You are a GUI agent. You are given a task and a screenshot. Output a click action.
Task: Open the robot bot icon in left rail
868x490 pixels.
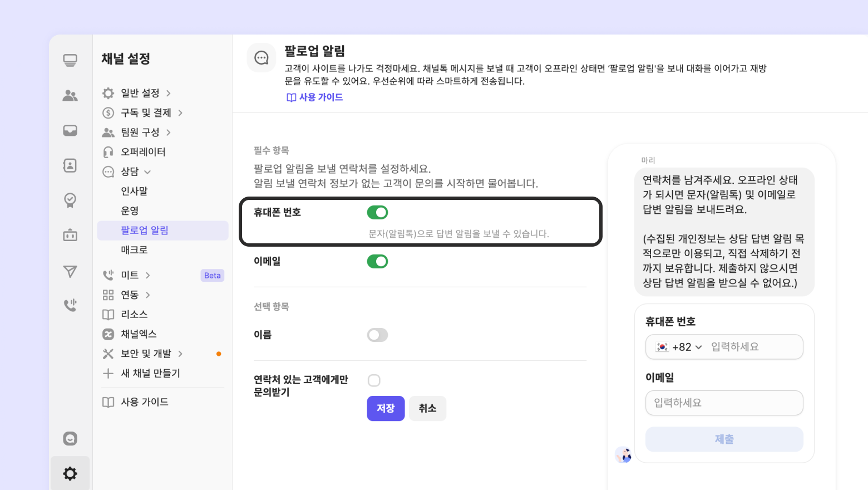(x=70, y=235)
